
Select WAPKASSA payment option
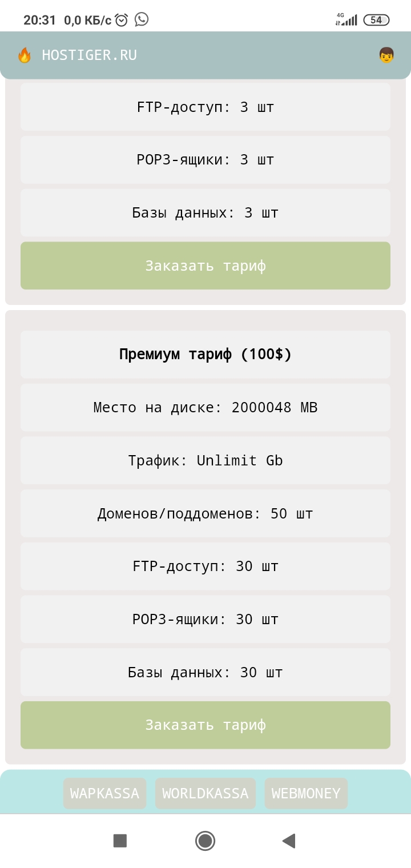[104, 793]
